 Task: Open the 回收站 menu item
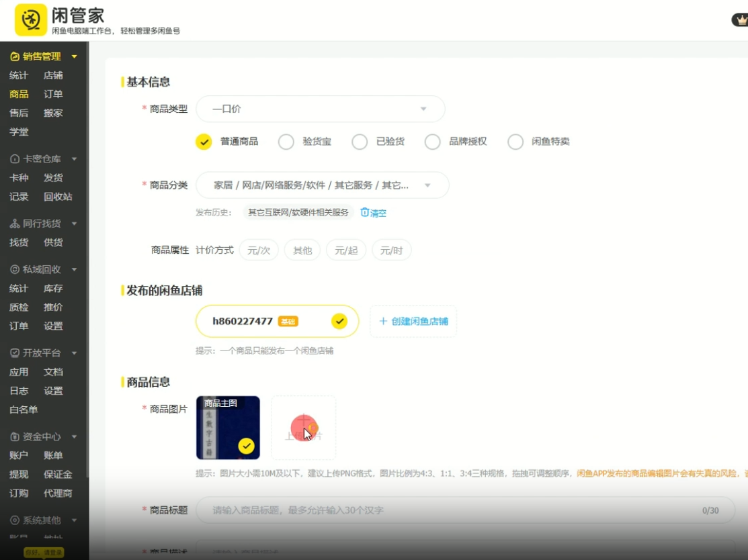pyautogui.click(x=58, y=197)
